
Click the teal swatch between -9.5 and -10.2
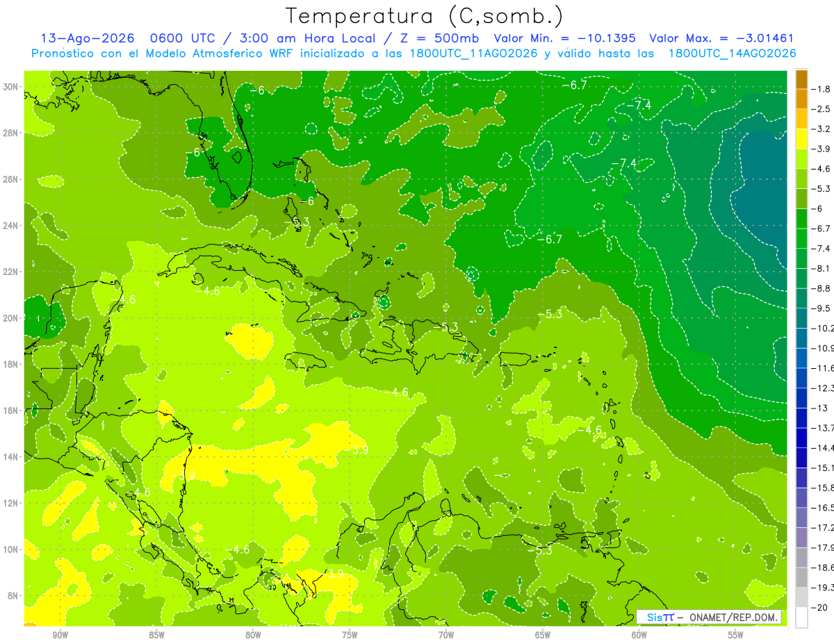[801, 318]
